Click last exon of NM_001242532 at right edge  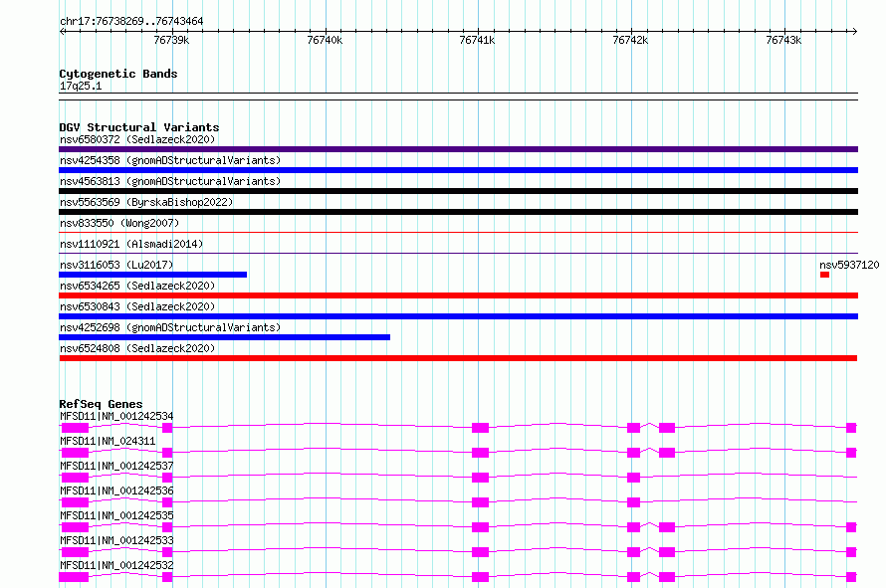pos(851,577)
